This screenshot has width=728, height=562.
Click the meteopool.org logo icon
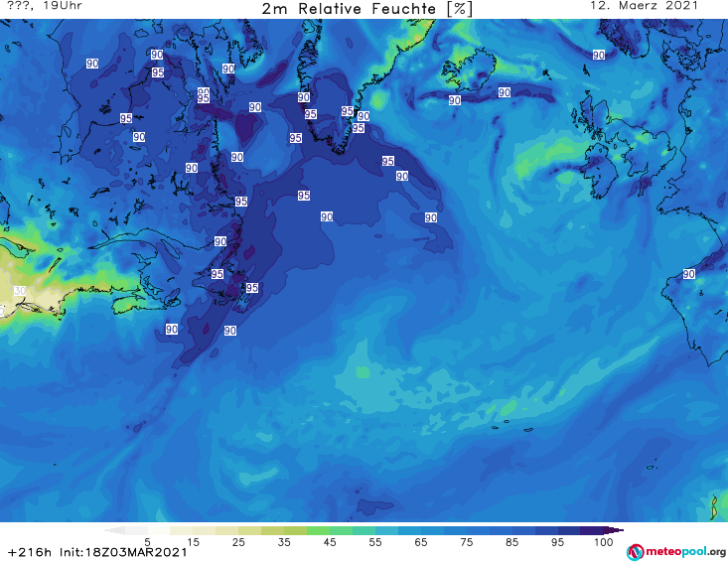click(x=635, y=552)
